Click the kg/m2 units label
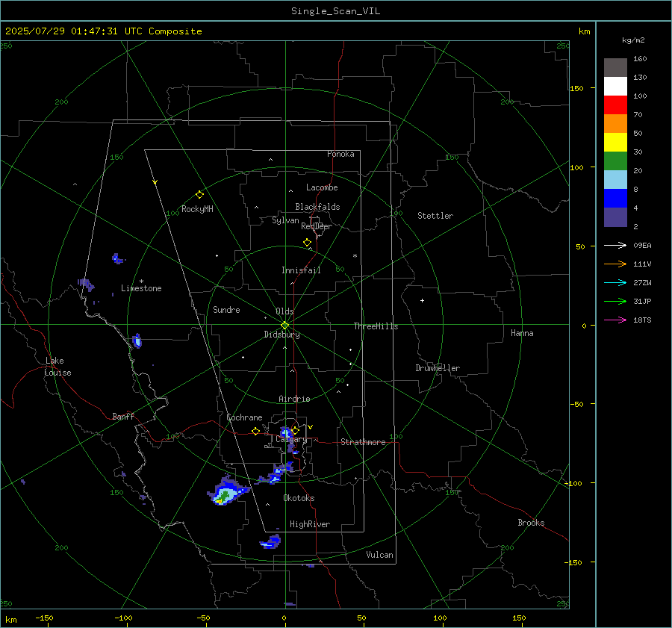 pos(633,40)
